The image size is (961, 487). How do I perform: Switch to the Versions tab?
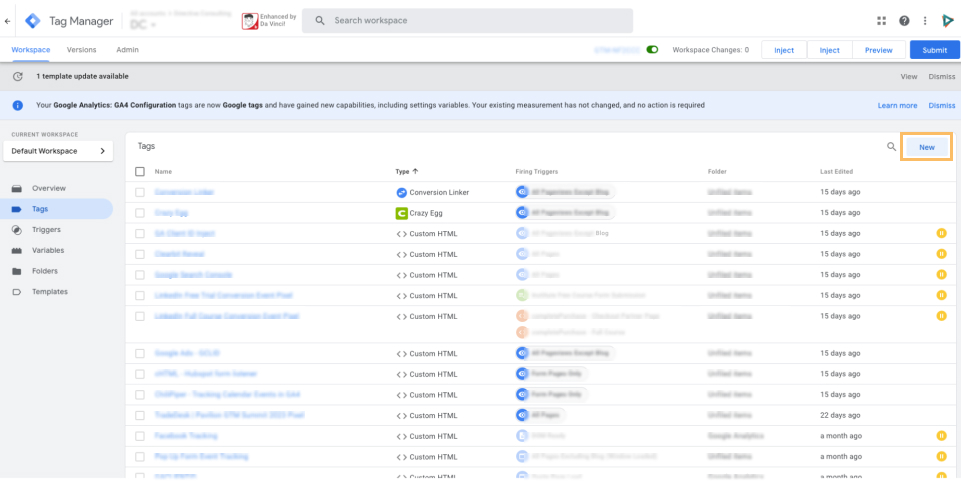[82, 50]
